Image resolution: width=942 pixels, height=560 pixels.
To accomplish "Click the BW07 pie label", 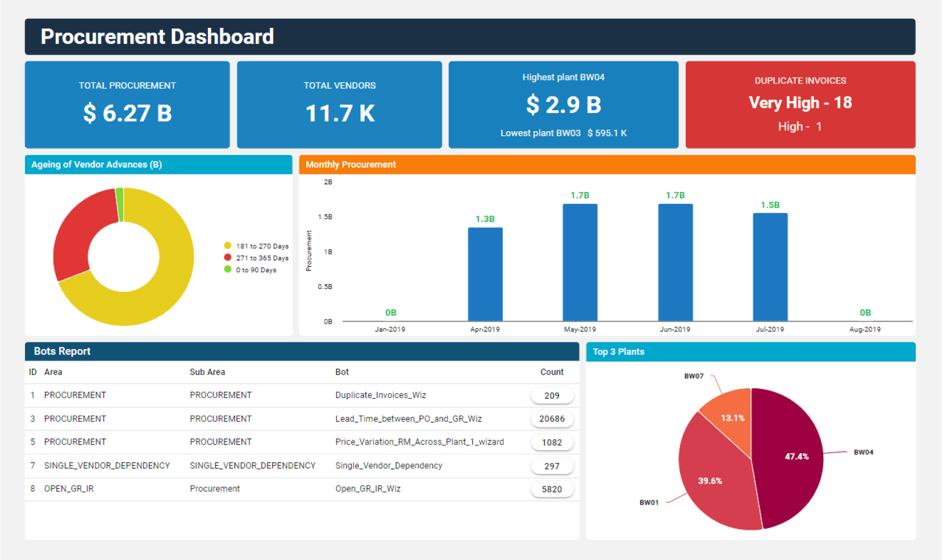I will pos(694,376).
